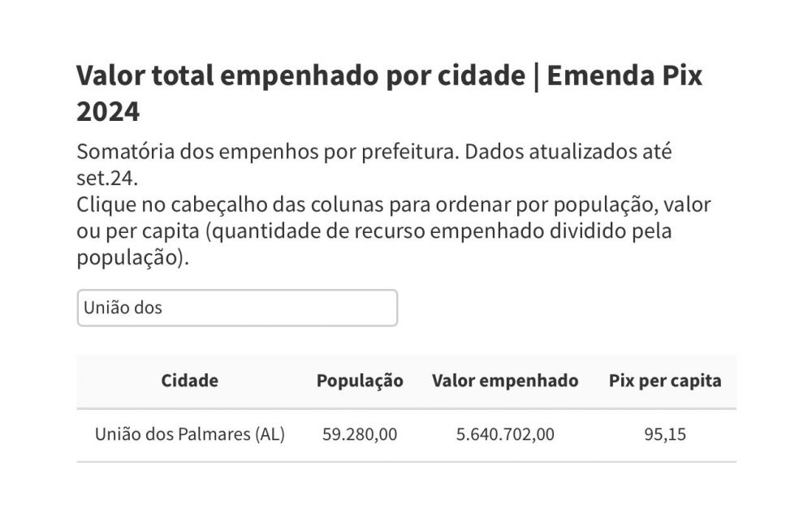Sort the table by População header
The height and width of the screenshot is (530, 812).
(x=360, y=381)
